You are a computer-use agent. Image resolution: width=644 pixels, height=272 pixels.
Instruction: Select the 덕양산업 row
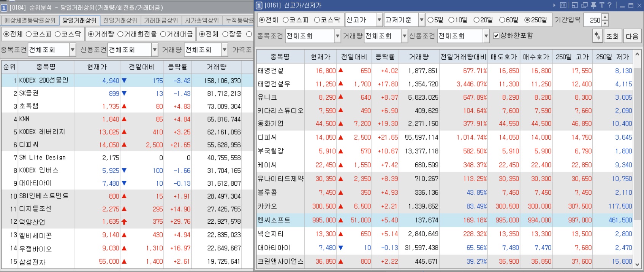(x=127, y=221)
